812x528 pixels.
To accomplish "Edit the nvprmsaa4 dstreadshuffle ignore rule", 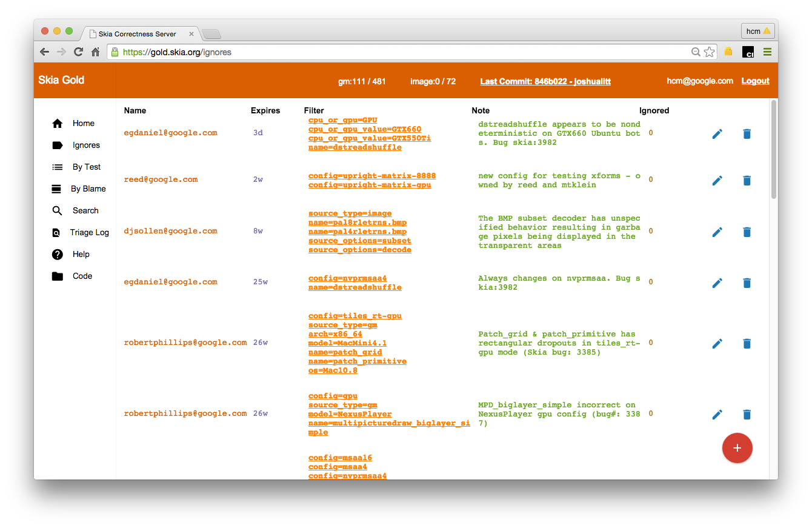I will pos(717,282).
